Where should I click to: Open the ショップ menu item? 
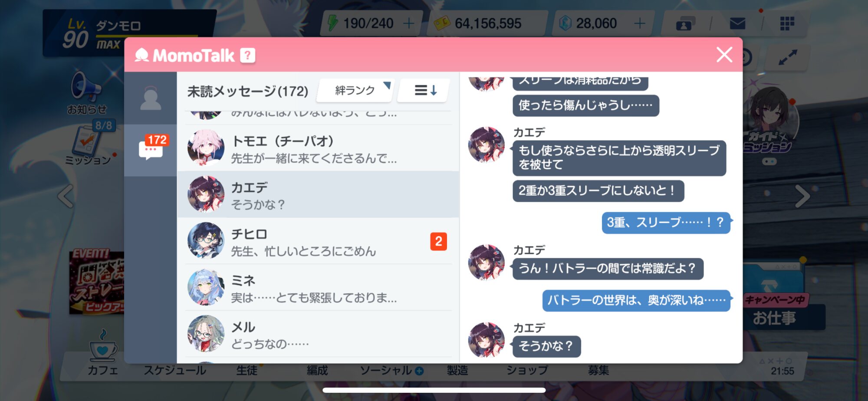pyautogui.click(x=527, y=370)
